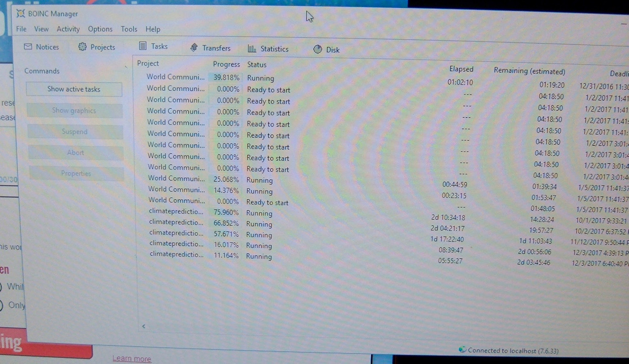Click the Notices envelope icon
Screen dimensions: 629x364
28,47
